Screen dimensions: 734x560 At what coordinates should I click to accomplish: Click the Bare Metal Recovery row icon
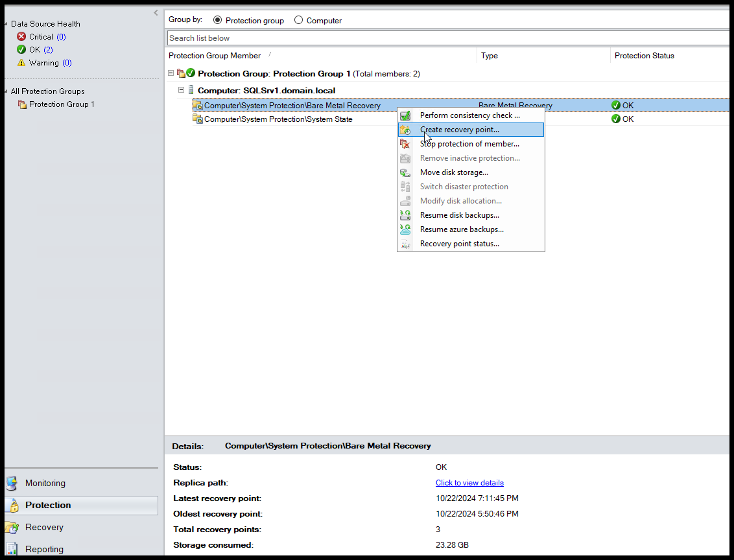(198, 105)
